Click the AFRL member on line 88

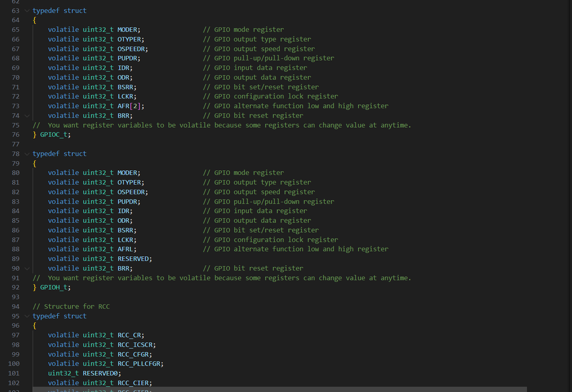(x=125, y=249)
